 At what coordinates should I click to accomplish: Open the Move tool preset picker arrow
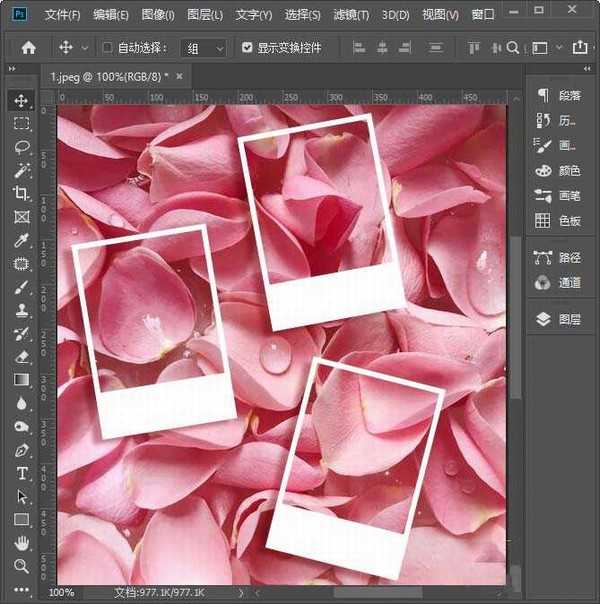click(x=83, y=47)
